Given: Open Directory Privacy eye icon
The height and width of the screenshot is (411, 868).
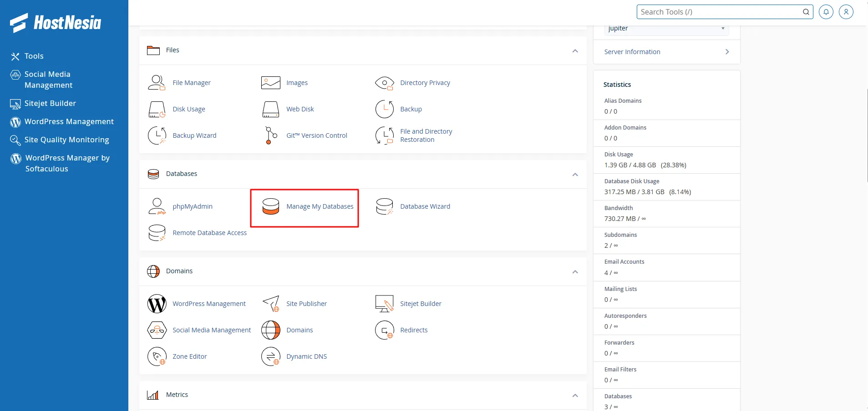Looking at the screenshot, I should pyautogui.click(x=384, y=83).
